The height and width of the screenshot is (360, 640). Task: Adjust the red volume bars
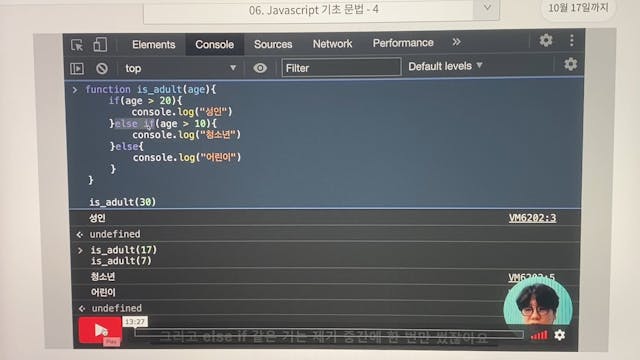539,336
